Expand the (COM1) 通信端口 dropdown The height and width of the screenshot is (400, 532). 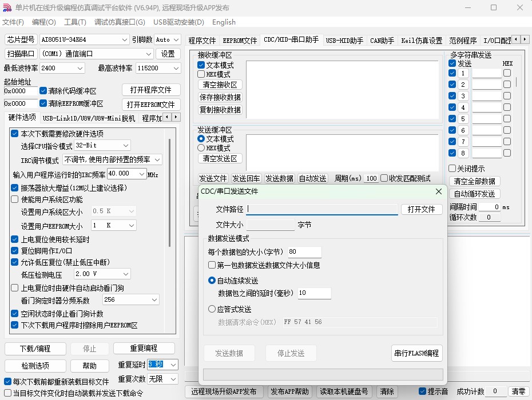coord(148,54)
